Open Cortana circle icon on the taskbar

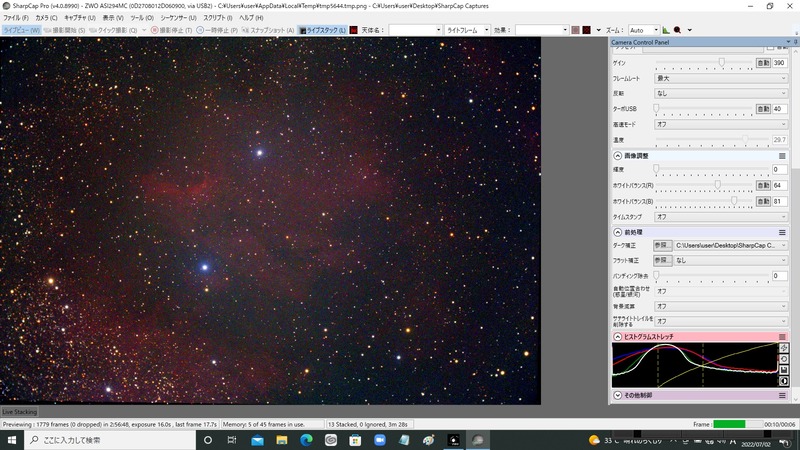coord(208,440)
